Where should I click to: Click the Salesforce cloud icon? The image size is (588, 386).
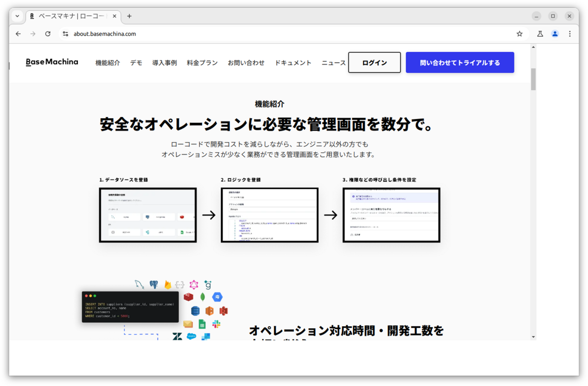tap(192, 337)
